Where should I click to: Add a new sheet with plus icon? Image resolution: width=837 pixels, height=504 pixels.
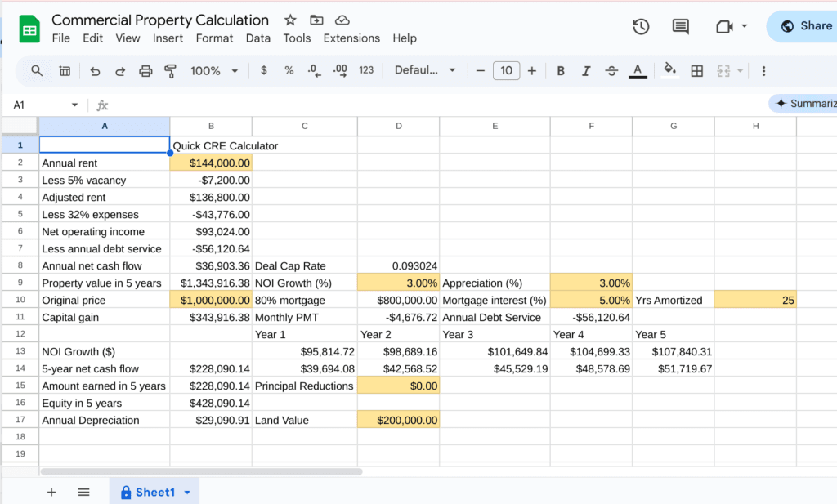[51, 492]
